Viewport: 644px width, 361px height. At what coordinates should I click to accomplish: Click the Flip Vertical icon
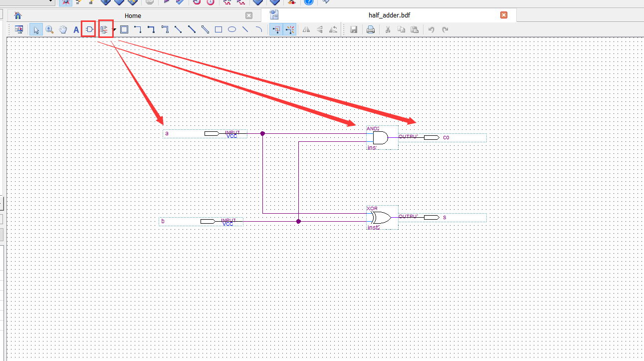pyautogui.click(x=320, y=29)
